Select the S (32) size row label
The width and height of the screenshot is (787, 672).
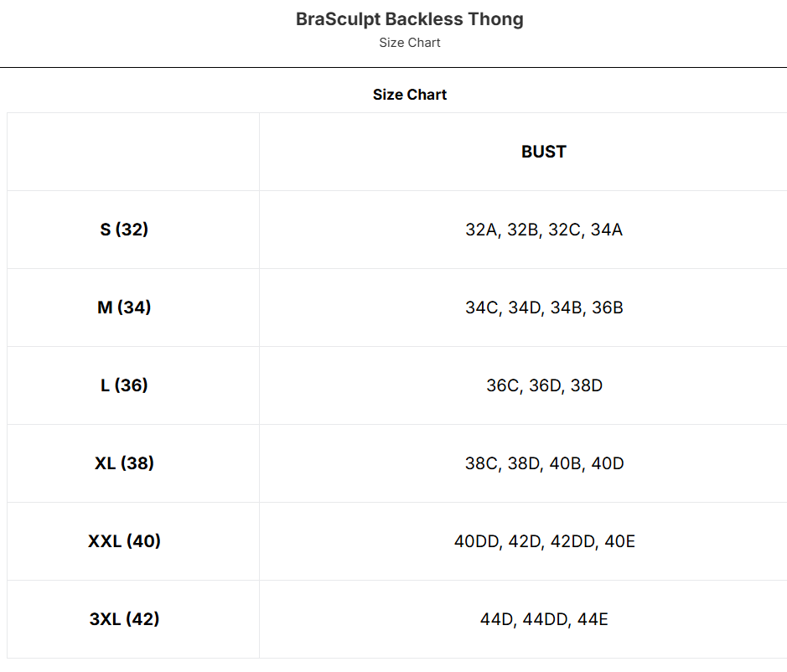pos(124,230)
